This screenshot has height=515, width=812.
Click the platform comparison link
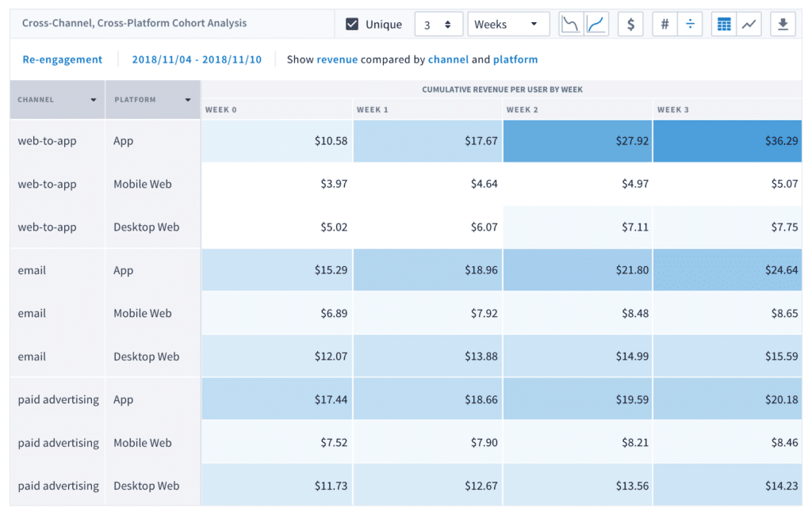tap(515, 59)
